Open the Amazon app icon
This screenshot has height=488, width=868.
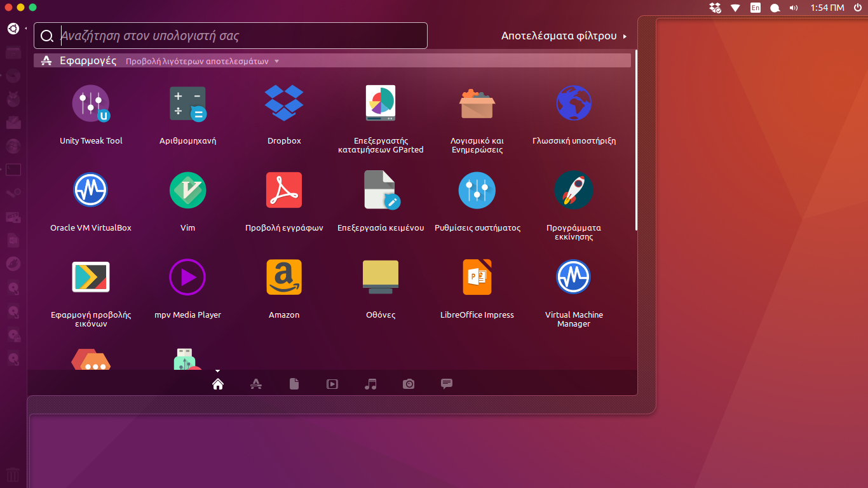284,277
